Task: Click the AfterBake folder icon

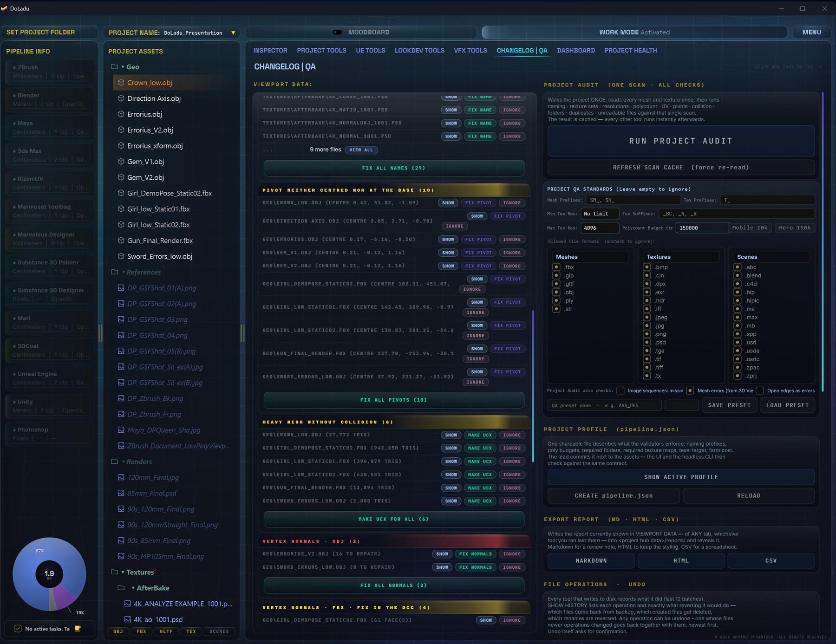Action: click(x=121, y=588)
